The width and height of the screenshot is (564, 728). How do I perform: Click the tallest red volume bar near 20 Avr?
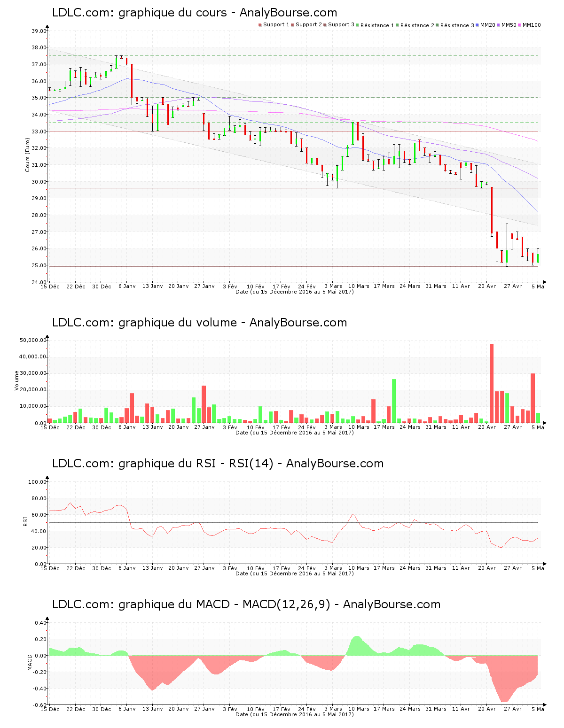click(492, 383)
